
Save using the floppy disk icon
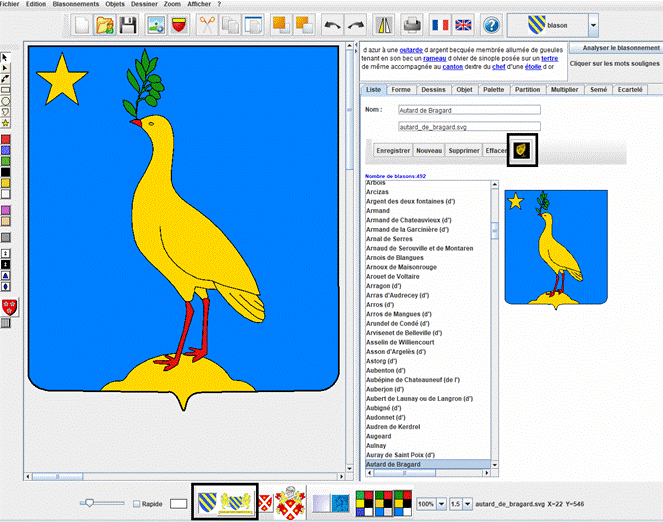point(128,24)
